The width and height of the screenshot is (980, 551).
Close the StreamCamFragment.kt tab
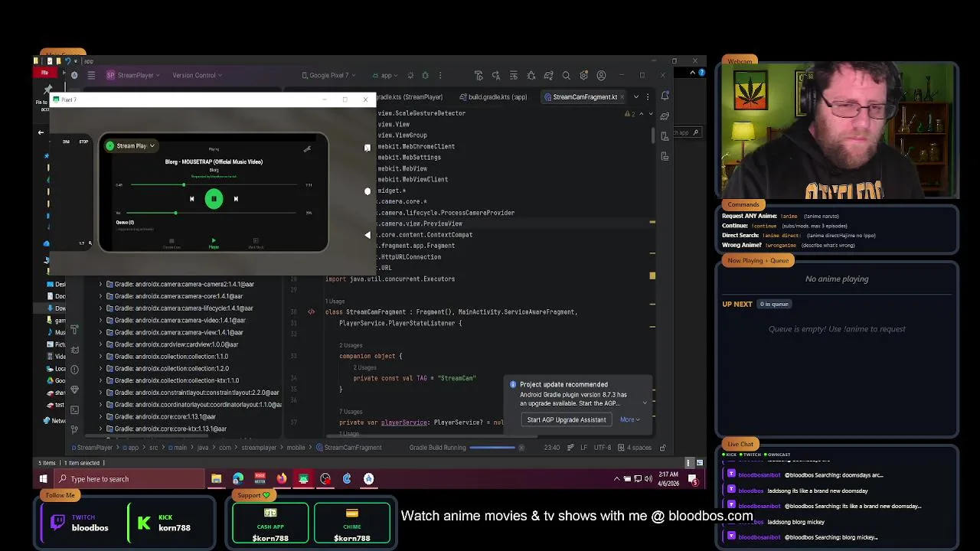(623, 97)
